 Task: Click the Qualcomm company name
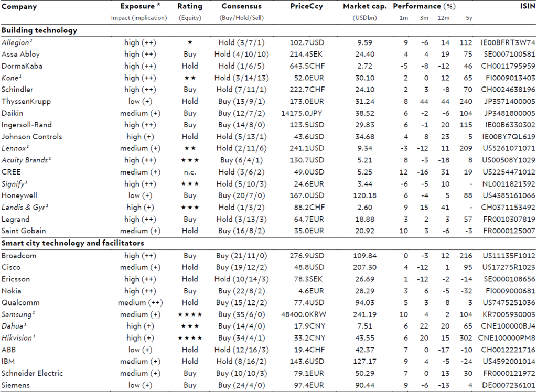pyautogui.click(x=20, y=302)
